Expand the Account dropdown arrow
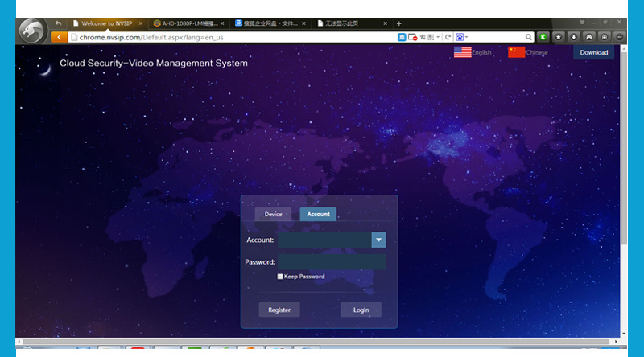 tap(378, 240)
